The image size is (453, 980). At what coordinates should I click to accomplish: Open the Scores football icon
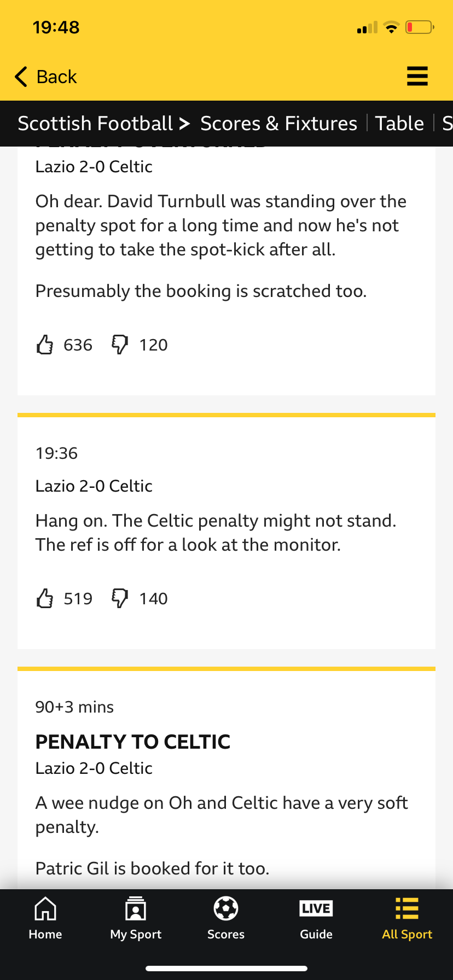(226, 909)
